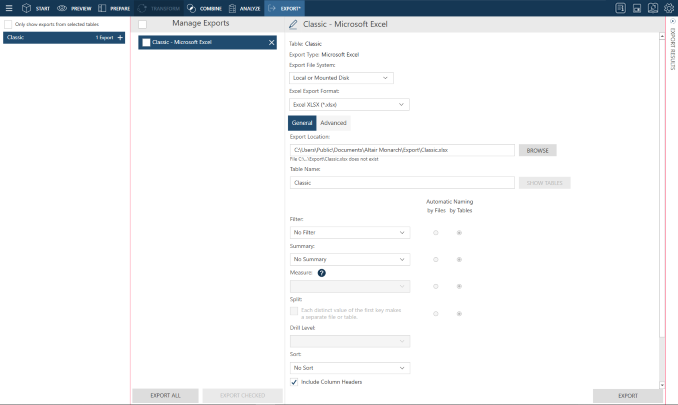The width and height of the screenshot is (678, 405).
Task: Tick the Classic - Microsoft Excel export checkbox
Action: pyautogui.click(x=146, y=42)
